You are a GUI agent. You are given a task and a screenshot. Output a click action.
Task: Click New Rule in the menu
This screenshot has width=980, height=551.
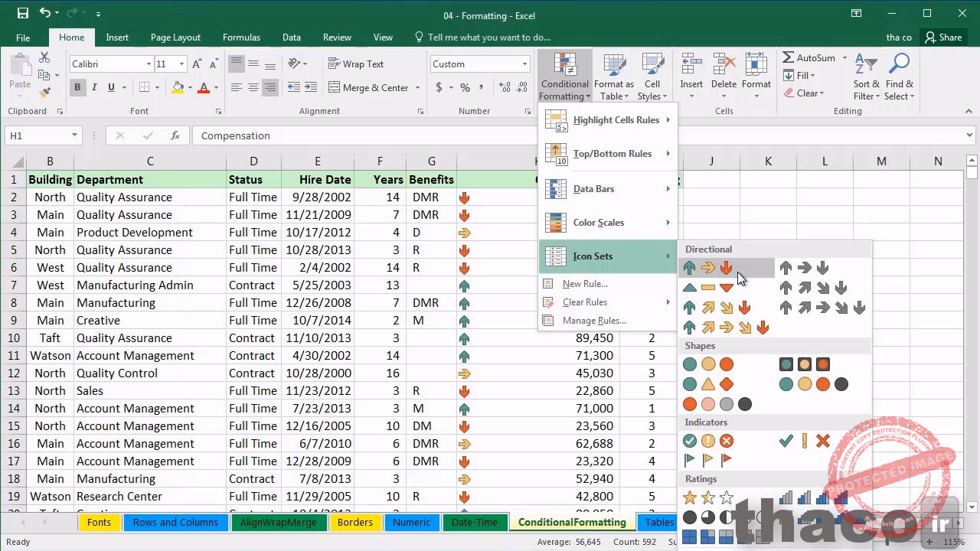point(608,284)
